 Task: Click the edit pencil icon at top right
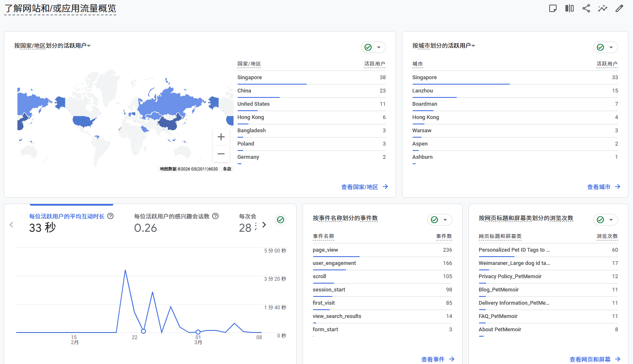coord(619,8)
